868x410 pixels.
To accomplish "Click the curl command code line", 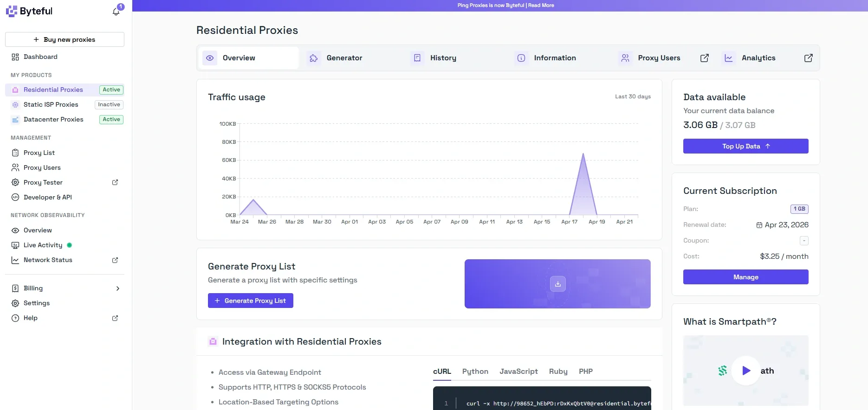I will [x=558, y=404].
